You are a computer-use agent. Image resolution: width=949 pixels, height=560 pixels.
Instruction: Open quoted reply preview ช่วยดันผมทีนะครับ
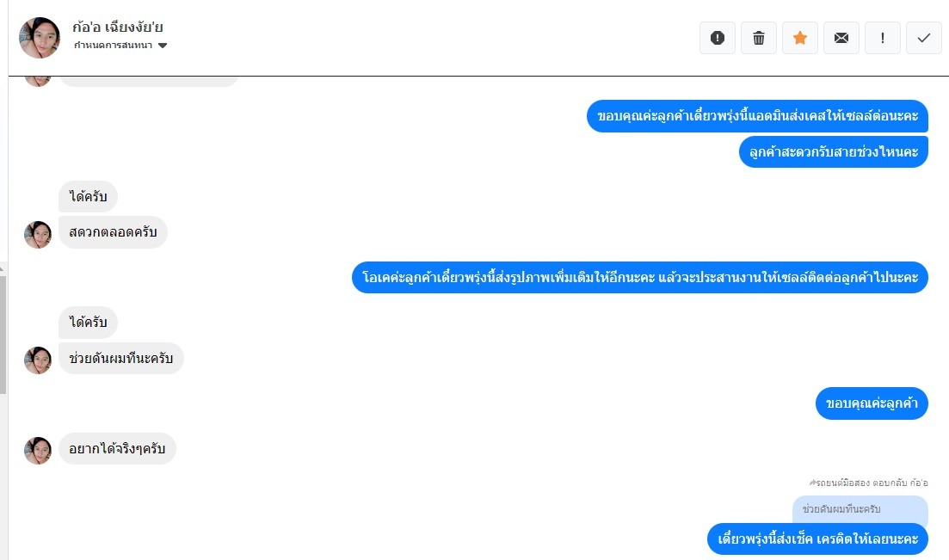[x=860, y=509]
